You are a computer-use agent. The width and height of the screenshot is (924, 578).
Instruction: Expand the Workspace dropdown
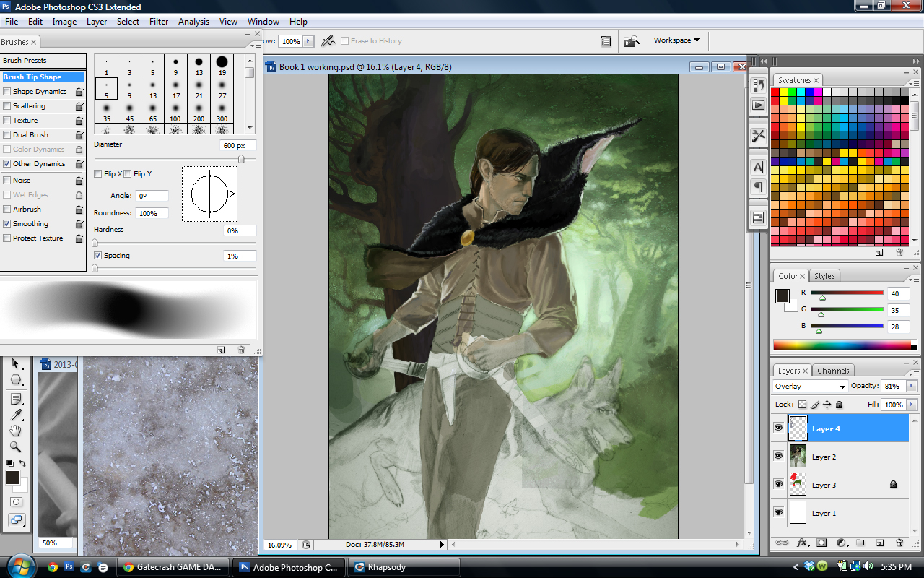(x=676, y=40)
